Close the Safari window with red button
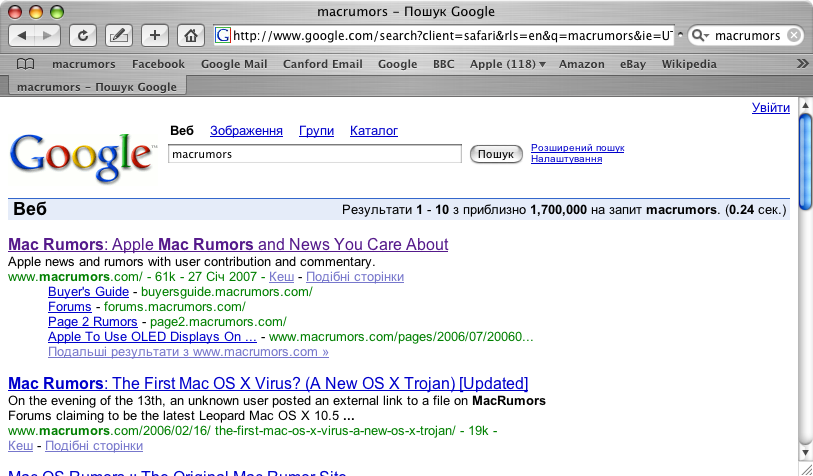Image resolution: width=813 pixels, height=476 pixels. coord(15,11)
